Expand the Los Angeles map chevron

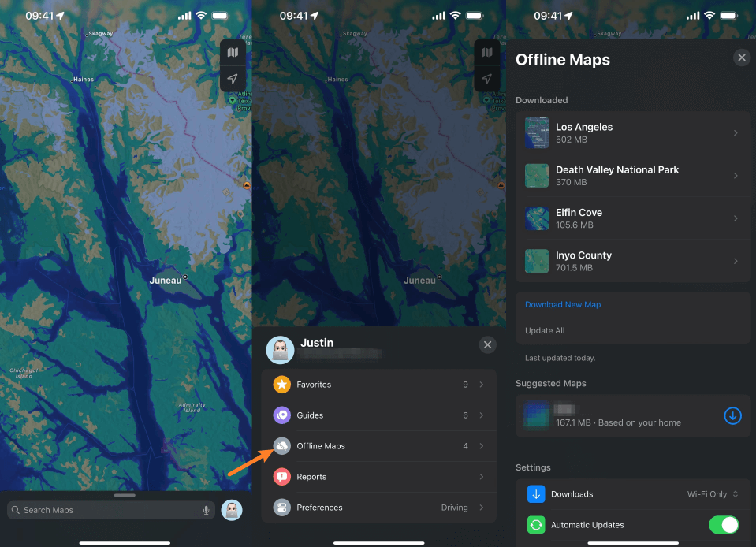point(736,133)
